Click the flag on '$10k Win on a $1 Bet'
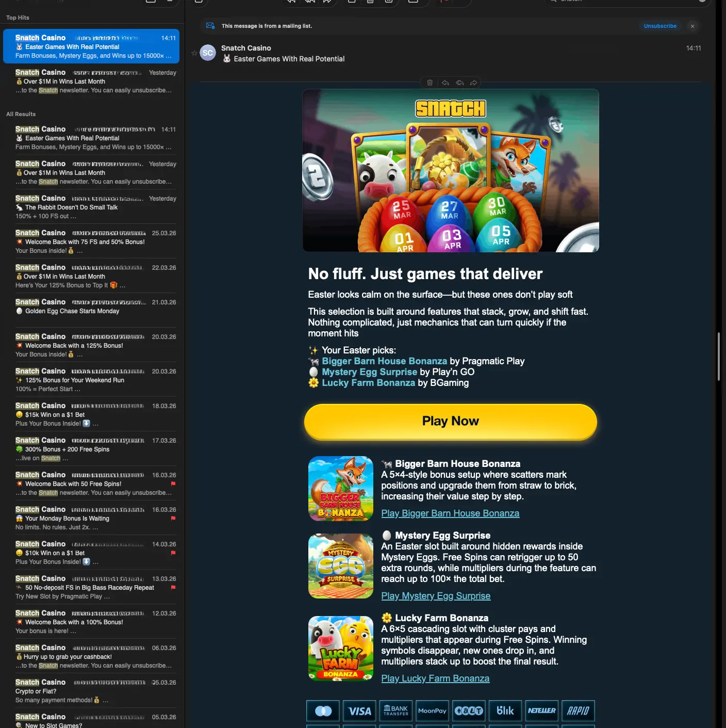This screenshot has height=728, width=726. tap(173, 553)
